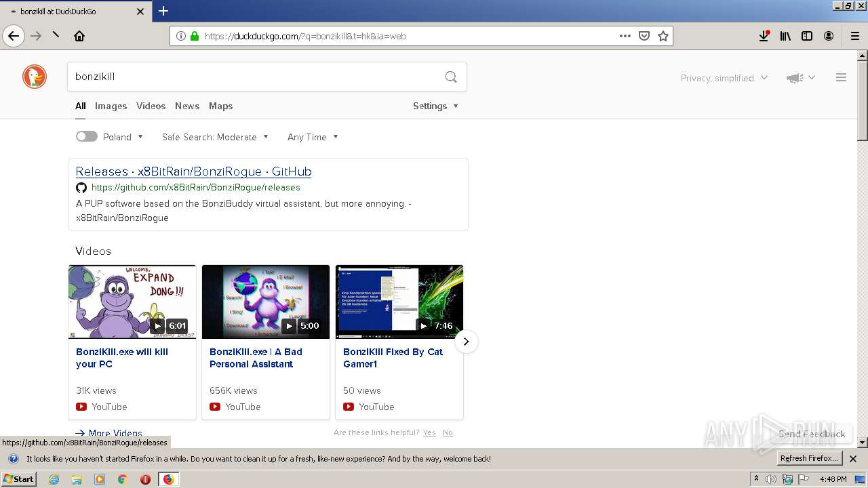Show next videos with the carousel arrow

click(466, 342)
